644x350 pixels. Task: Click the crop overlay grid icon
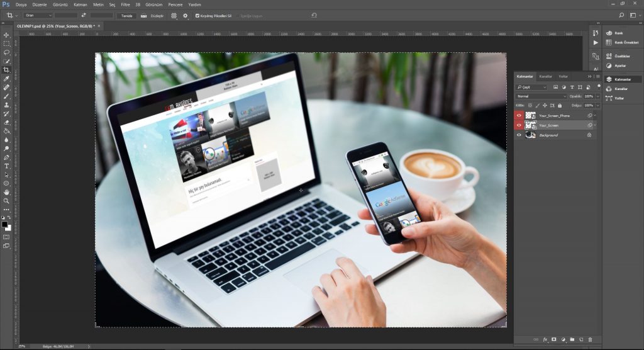click(174, 15)
